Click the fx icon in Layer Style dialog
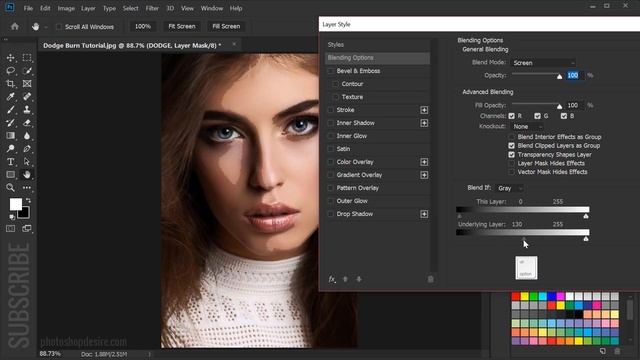This screenshot has height=360, width=640. tap(332, 279)
